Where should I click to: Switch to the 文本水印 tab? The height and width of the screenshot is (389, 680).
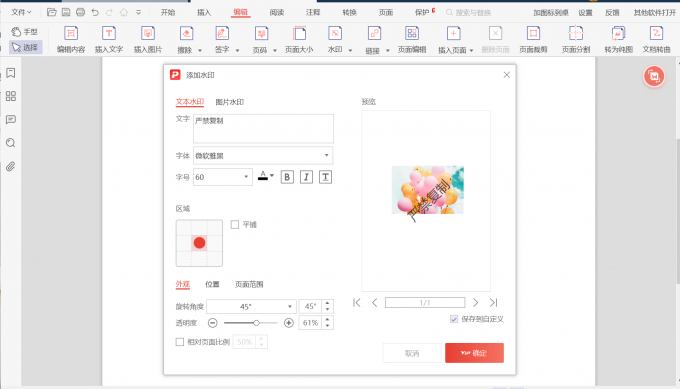coord(190,102)
